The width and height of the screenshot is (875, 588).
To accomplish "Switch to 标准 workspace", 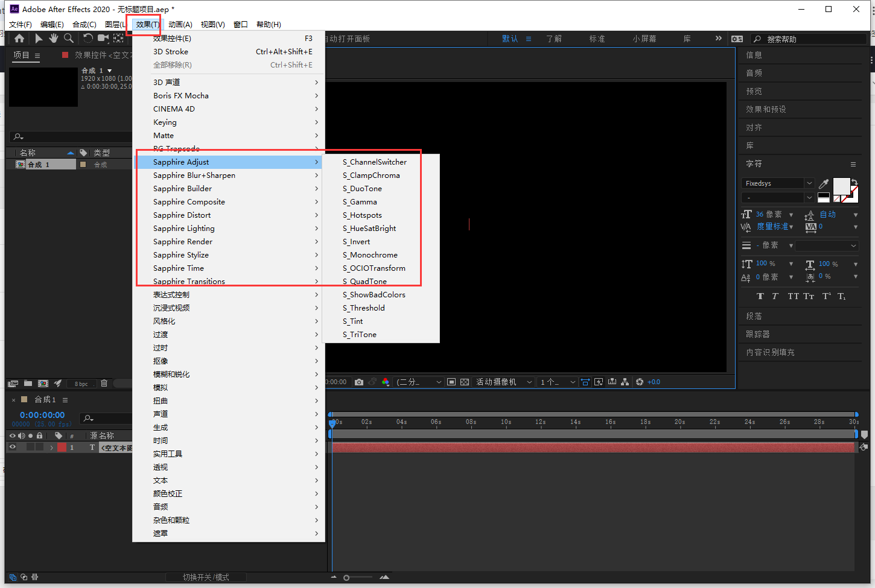I will point(597,39).
